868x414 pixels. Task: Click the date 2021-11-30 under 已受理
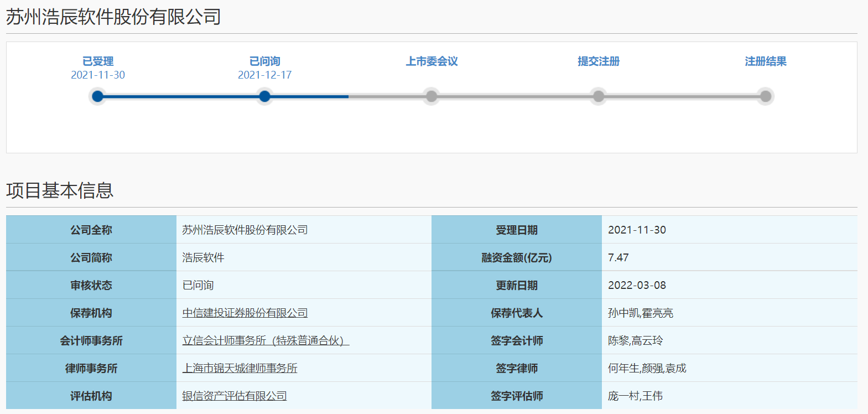[x=98, y=75]
